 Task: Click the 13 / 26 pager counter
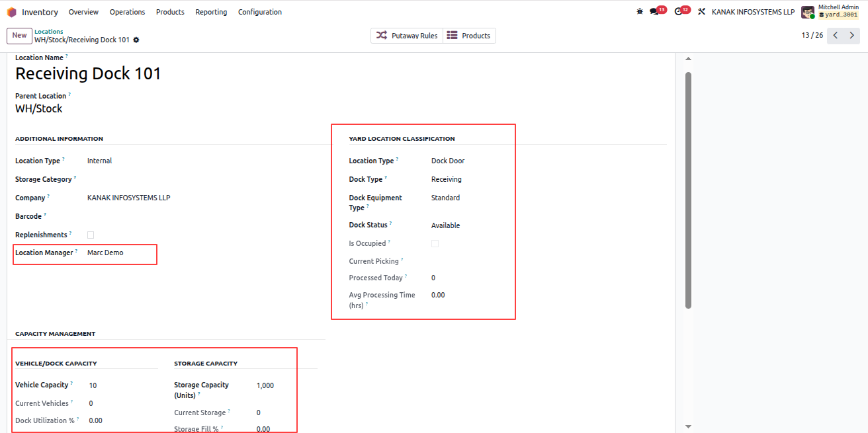812,36
